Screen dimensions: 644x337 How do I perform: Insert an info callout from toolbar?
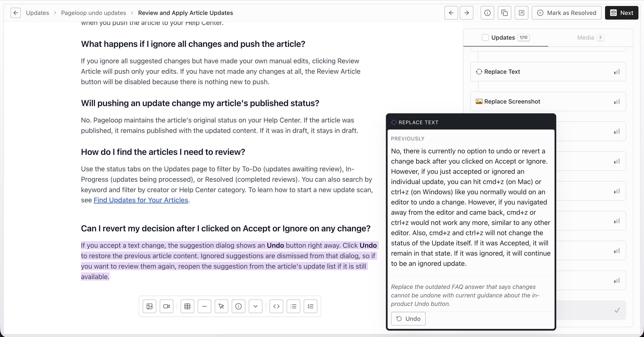[238, 306]
